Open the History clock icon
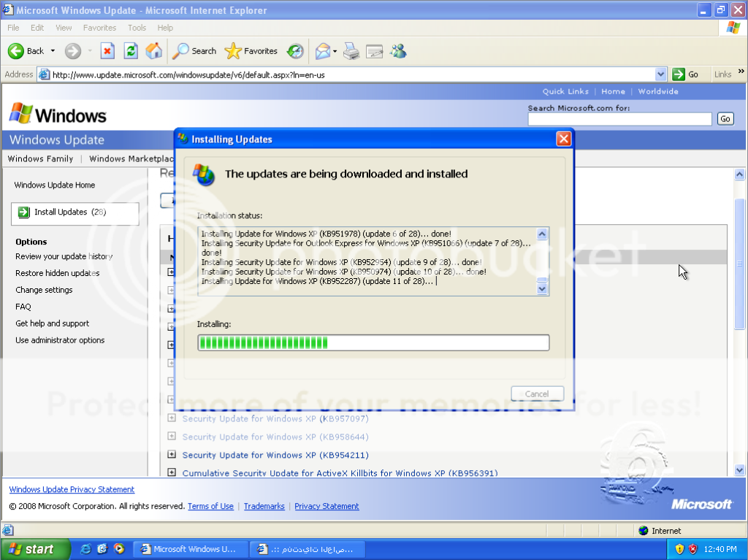Screen dimensions: 748x560 295,51
